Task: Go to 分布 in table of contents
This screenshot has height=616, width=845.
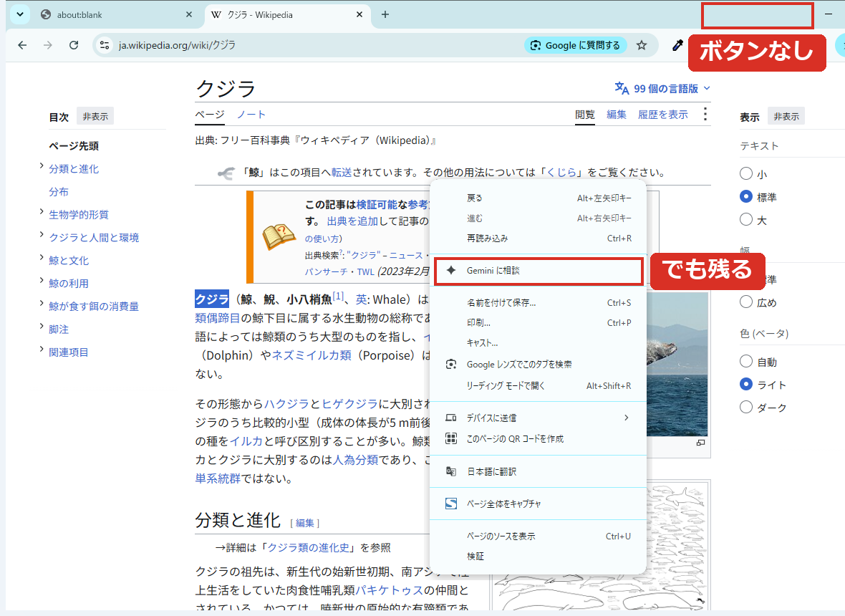Action: (59, 192)
